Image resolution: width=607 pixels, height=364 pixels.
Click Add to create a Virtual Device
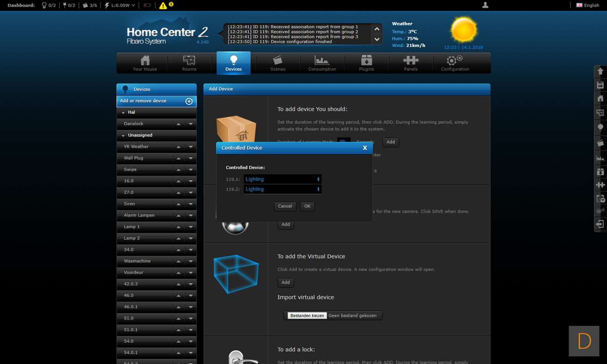tap(286, 282)
